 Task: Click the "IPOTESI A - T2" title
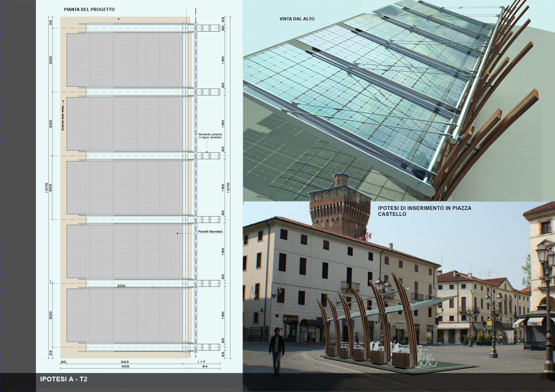64,379
